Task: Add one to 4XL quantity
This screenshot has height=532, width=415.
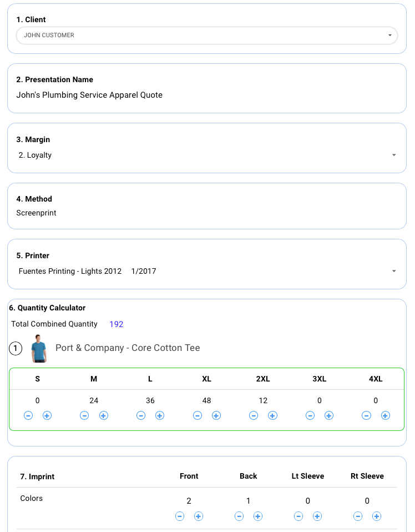Action: 386,415
